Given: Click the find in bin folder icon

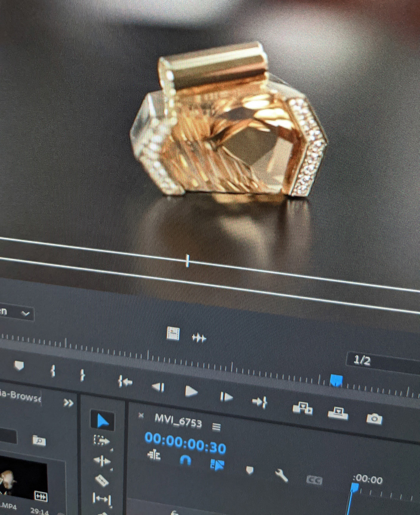Looking at the screenshot, I should click(x=39, y=440).
